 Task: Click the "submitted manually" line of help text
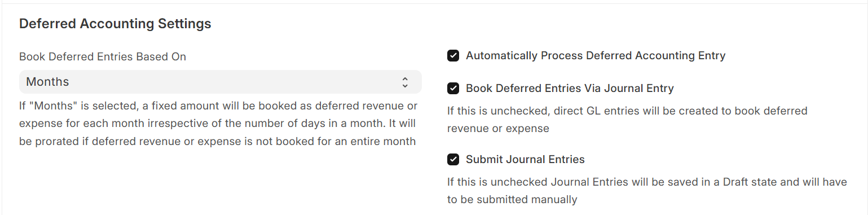[x=512, y=200]
